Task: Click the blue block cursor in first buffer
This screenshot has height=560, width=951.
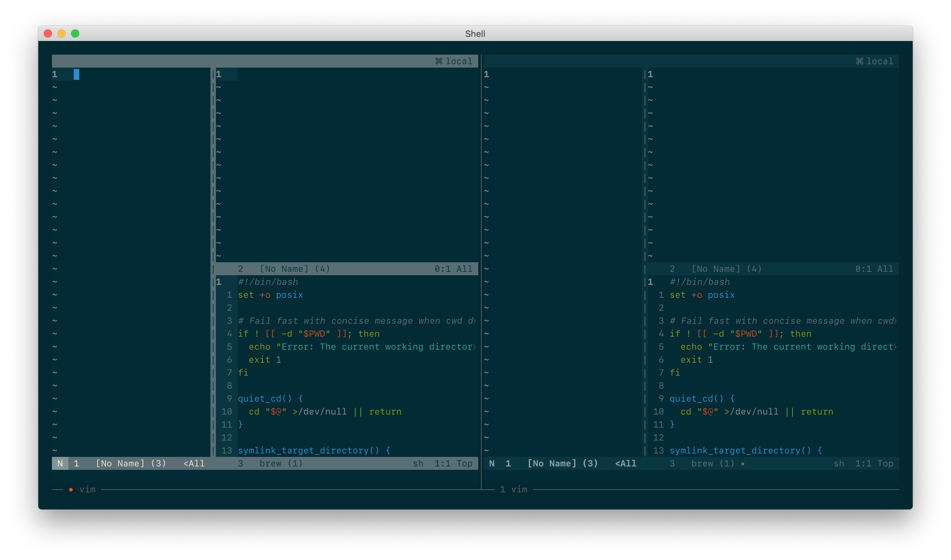Action: coord(76,74)
